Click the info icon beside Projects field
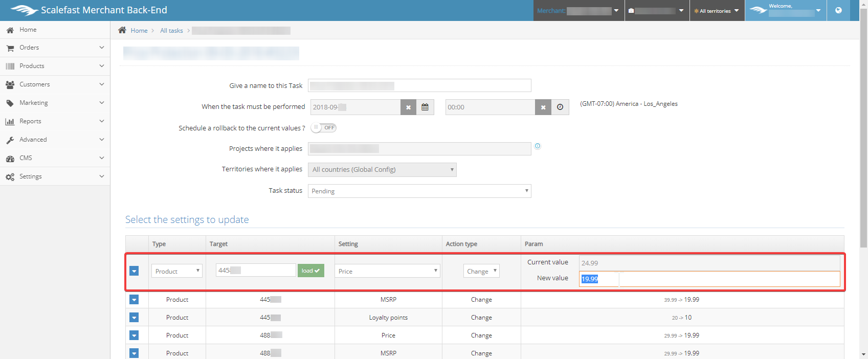The image size is (868, 359). click(538, 146)
